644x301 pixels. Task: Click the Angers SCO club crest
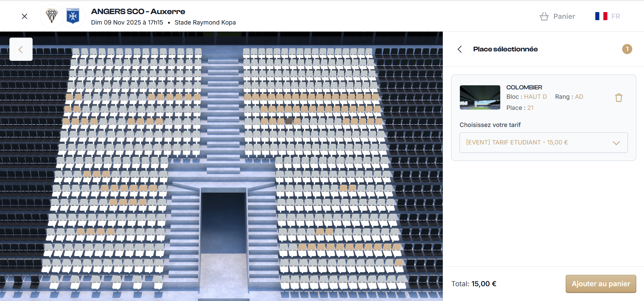point(52,16)
